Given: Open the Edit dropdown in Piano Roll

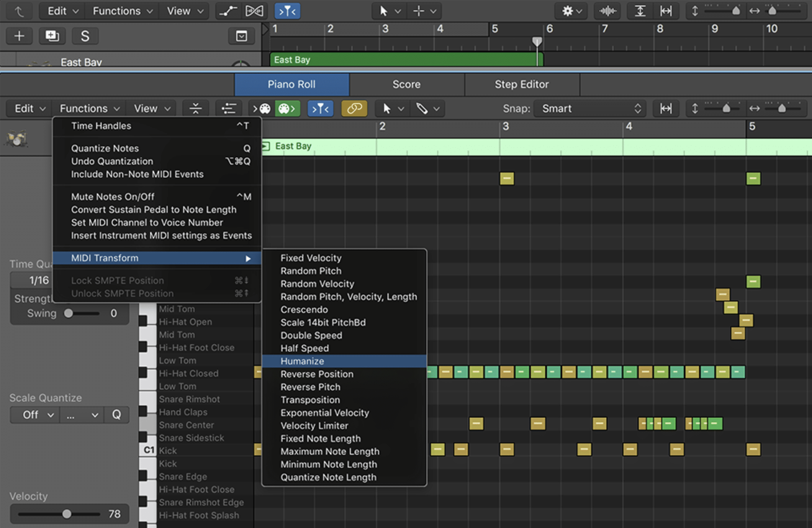Looking at the screenshot, I should tap(28, 109).
